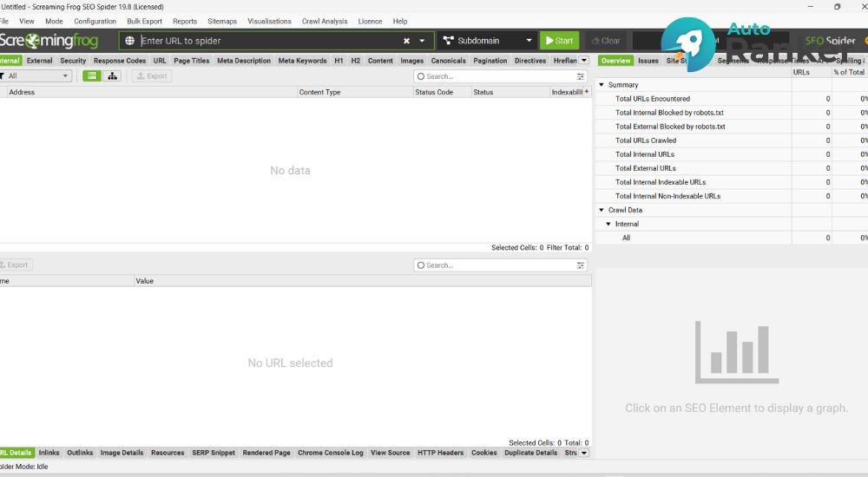
Task: Open the View Source bottom tab
Action: tap(391, 453)
